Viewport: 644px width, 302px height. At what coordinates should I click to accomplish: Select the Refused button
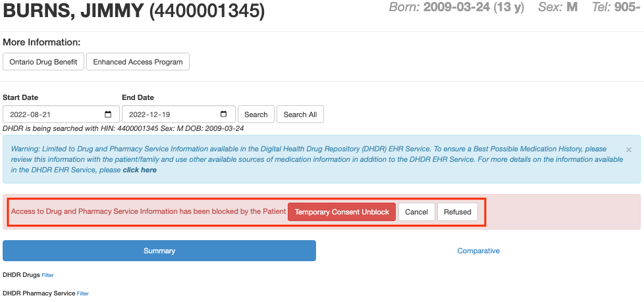(x=457, y=212)
